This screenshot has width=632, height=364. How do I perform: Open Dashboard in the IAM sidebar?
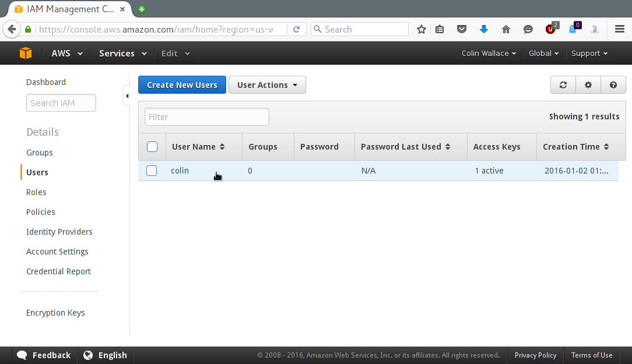click(46, 82)
